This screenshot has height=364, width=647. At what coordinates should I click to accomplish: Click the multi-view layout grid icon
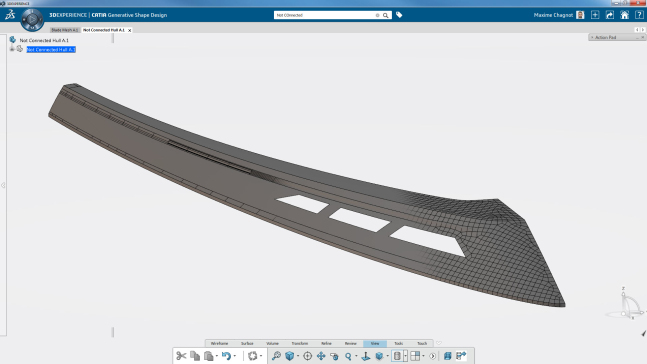[415, 356]
